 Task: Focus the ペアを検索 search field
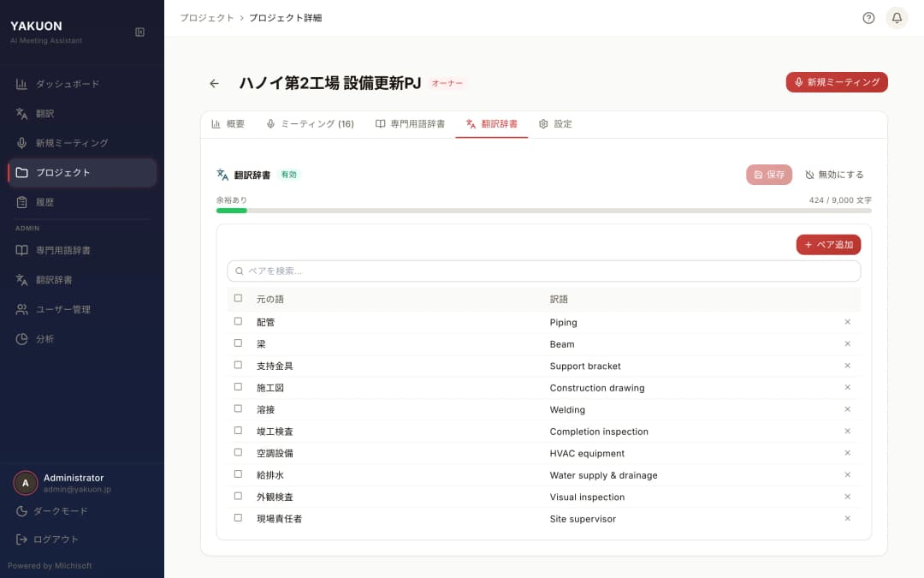[x=543, y=271]
